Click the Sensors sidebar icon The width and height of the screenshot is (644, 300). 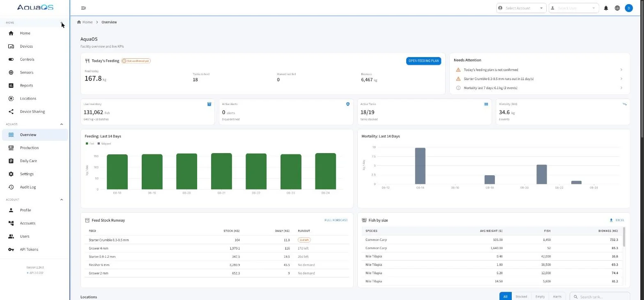tap(11, 73)
